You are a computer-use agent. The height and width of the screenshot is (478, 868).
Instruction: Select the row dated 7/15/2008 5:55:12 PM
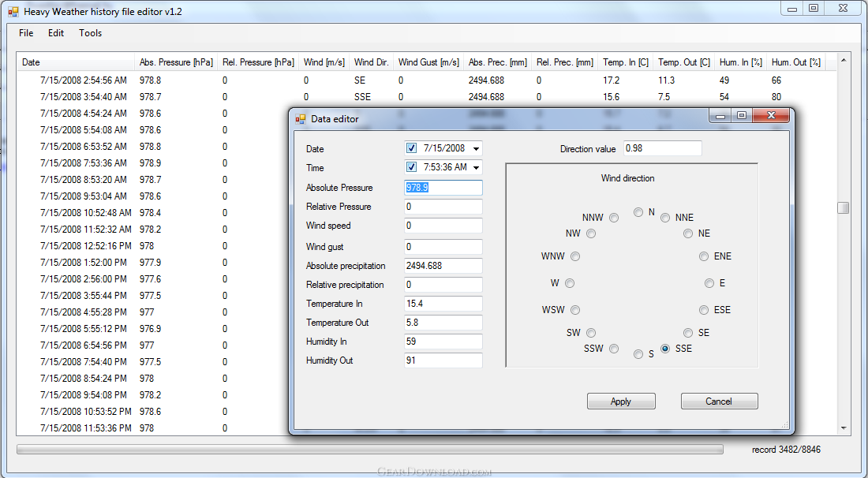[x=153, y=329]
